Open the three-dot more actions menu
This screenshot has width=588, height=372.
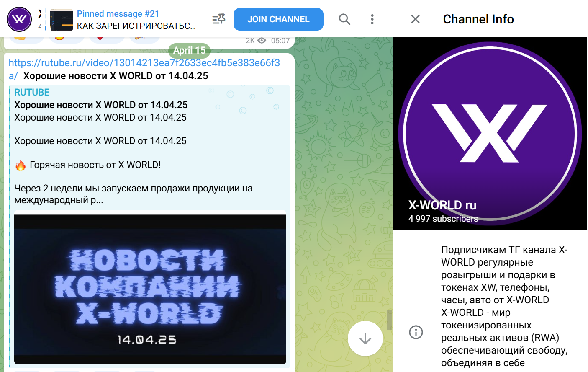pos(372,19)
